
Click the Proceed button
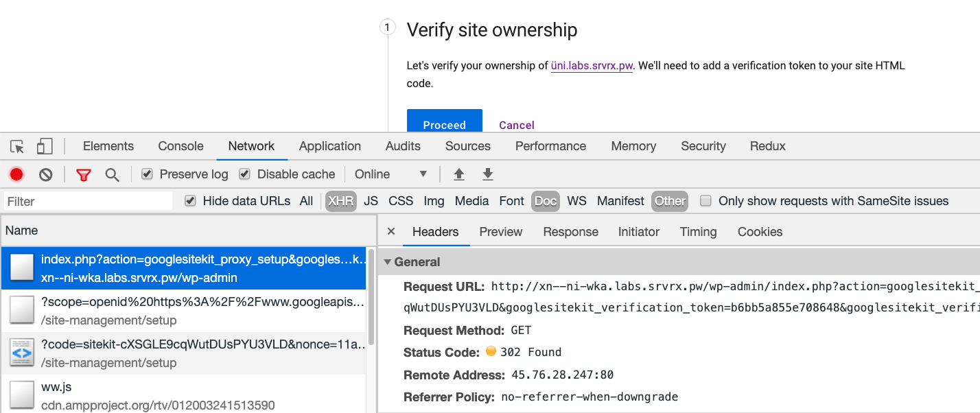click(445, 122)
